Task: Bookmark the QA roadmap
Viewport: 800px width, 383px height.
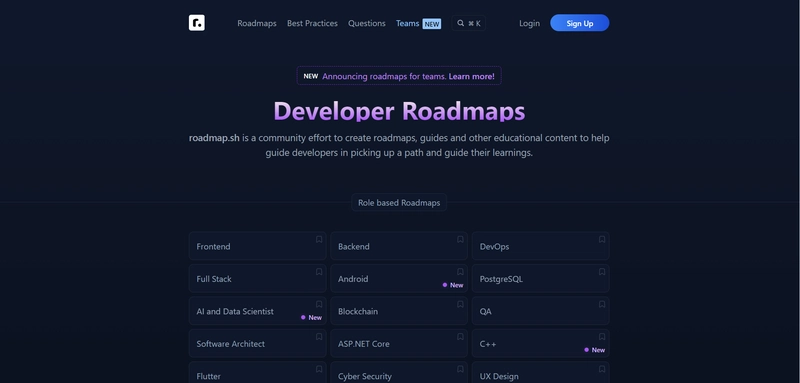Action: [602, 304]
